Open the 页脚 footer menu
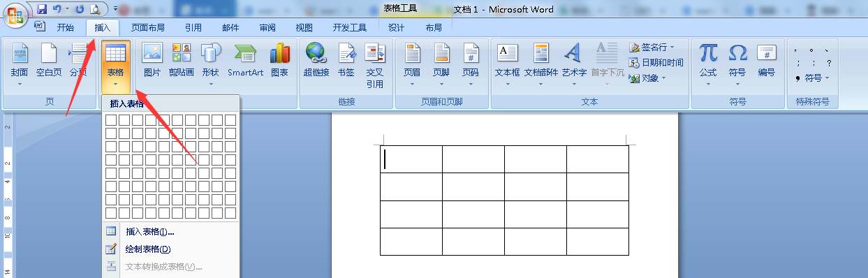 [x=441, y=64]
